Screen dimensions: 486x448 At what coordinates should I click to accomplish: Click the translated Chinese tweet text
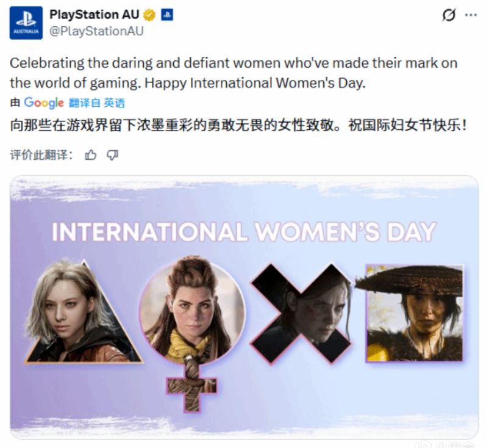[238, 125]
